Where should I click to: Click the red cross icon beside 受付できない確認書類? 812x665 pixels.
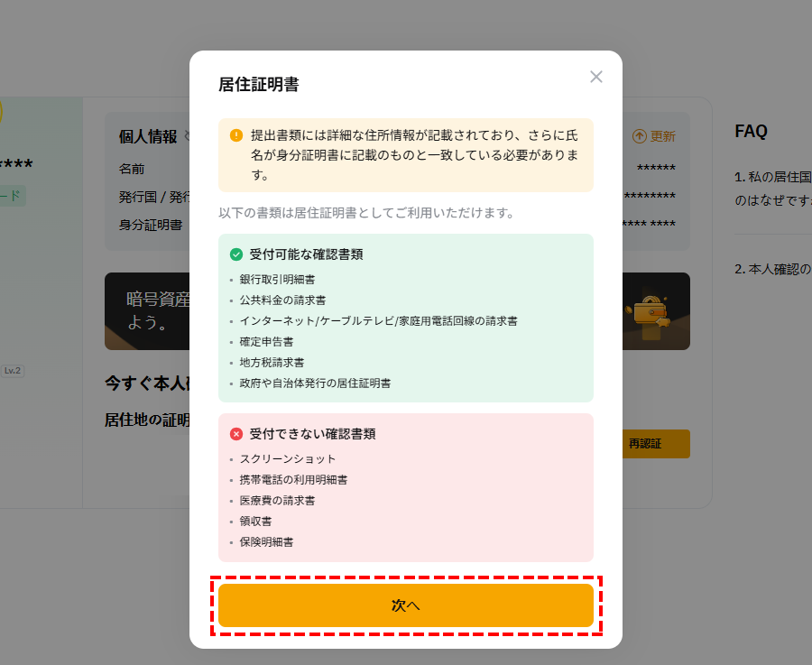236,434
